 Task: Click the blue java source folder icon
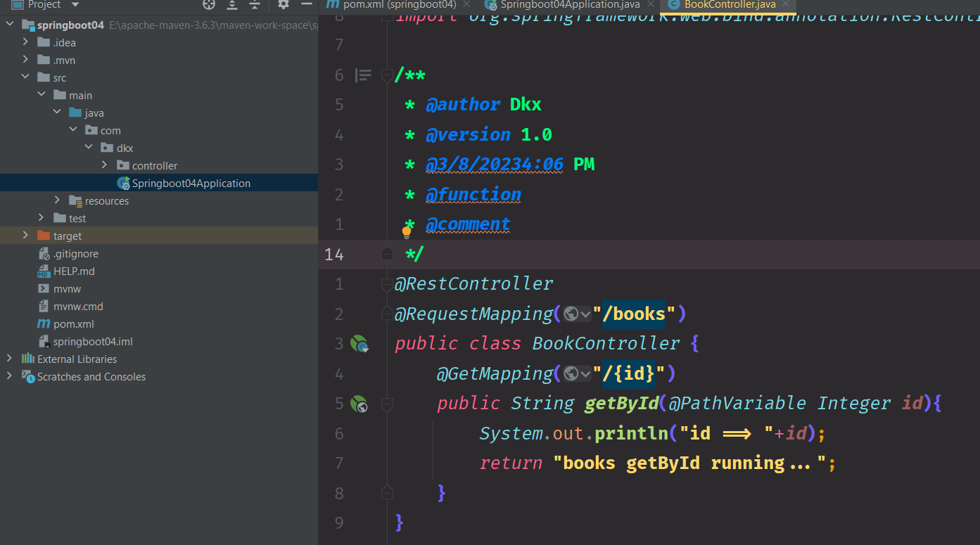(75, 113)
